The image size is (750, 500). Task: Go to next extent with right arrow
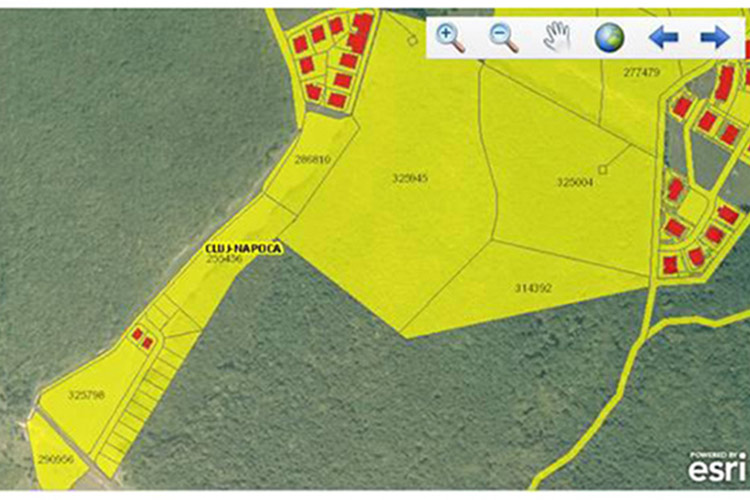point(714,38)
